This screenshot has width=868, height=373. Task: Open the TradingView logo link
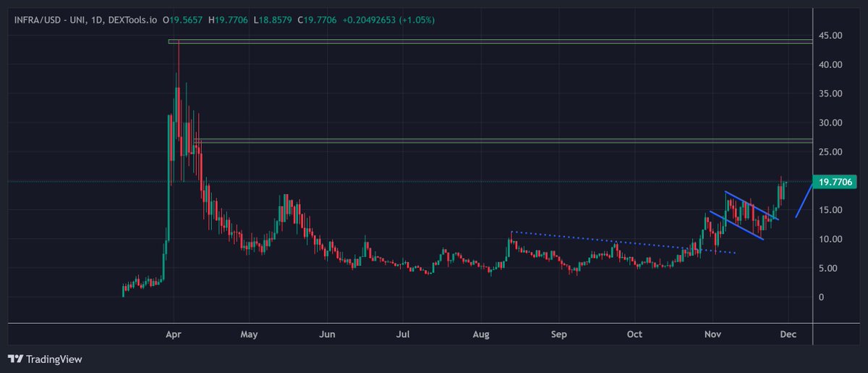tap(45, 359)
